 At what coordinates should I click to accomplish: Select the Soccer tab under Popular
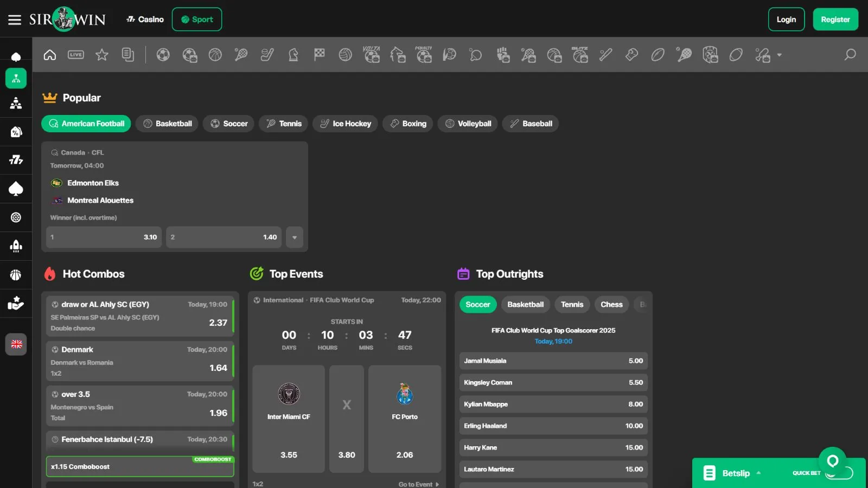click(229, 124)
